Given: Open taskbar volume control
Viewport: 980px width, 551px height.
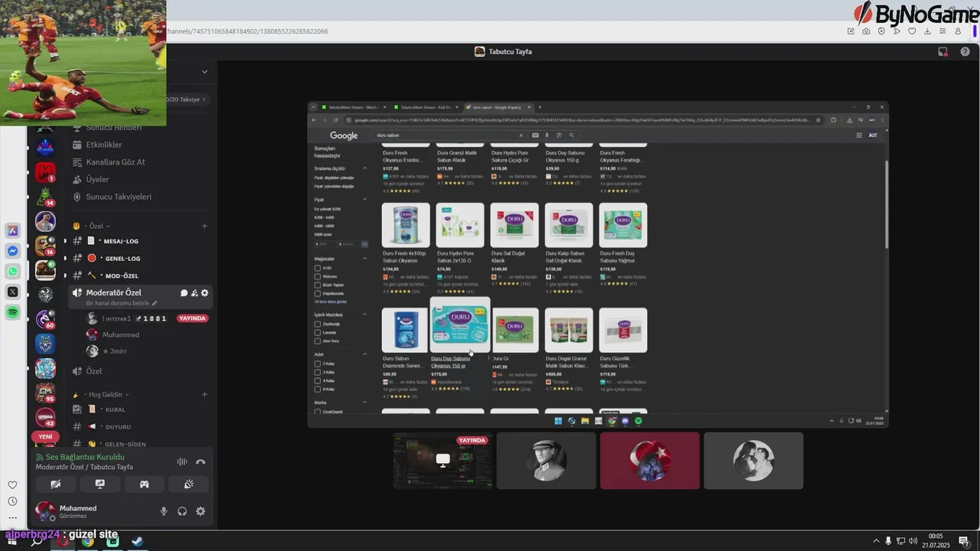Looking at the screenshot, I should click(x=913, y=541).
